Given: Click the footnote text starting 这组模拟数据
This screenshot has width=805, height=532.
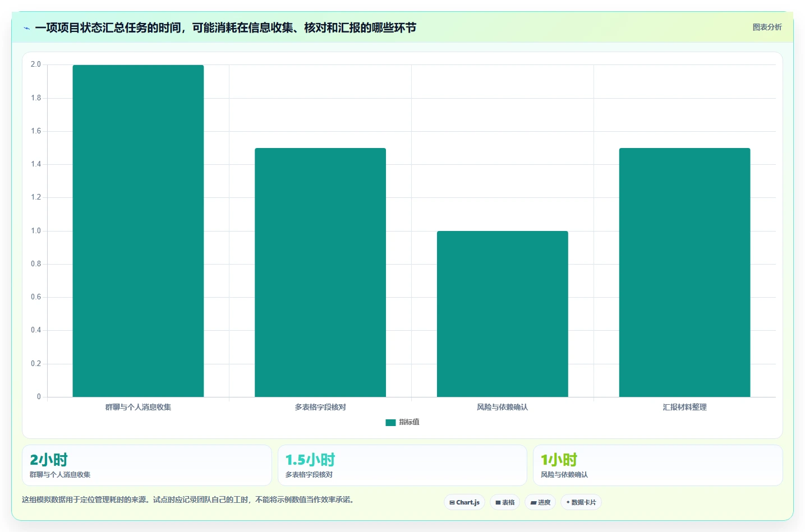Looking at the screenshot, I should 189,499.
